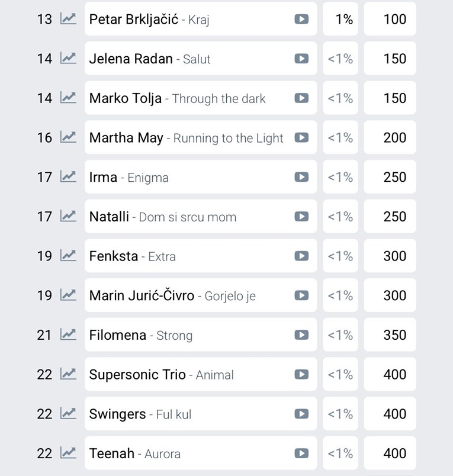The image size is (453, 476).
Task: Play video for Petar Brkljačić - Kraj
Action: point(301,19)
